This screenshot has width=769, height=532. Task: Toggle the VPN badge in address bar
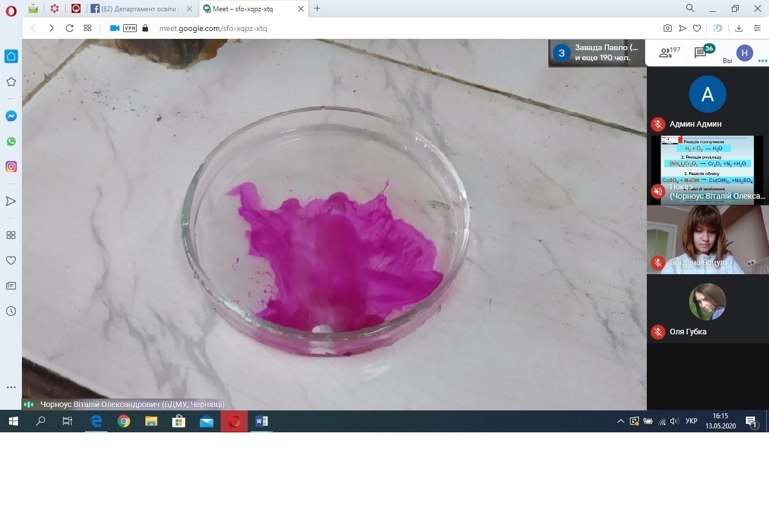point(130,28)
